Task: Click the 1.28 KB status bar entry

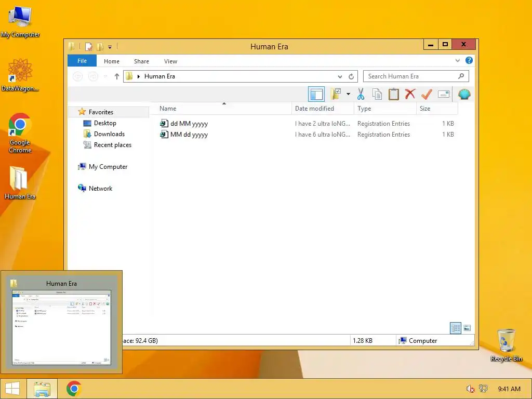Action: (362, 341)
